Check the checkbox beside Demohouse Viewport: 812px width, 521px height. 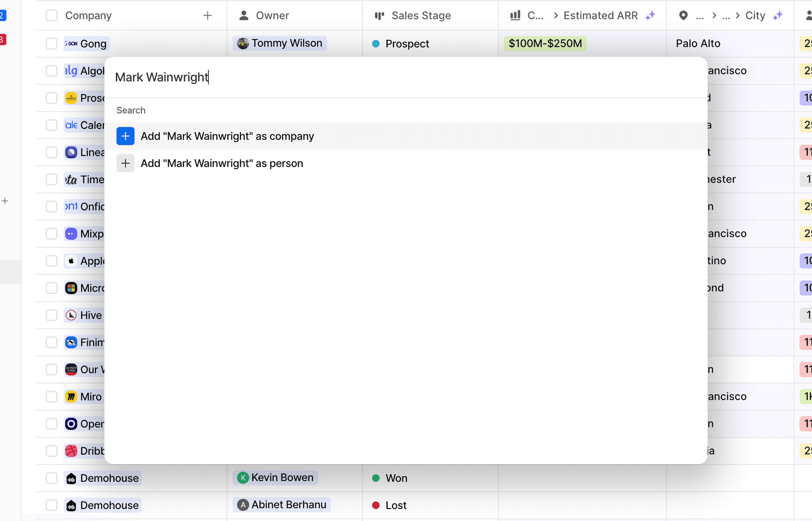(x=51, y=478)
